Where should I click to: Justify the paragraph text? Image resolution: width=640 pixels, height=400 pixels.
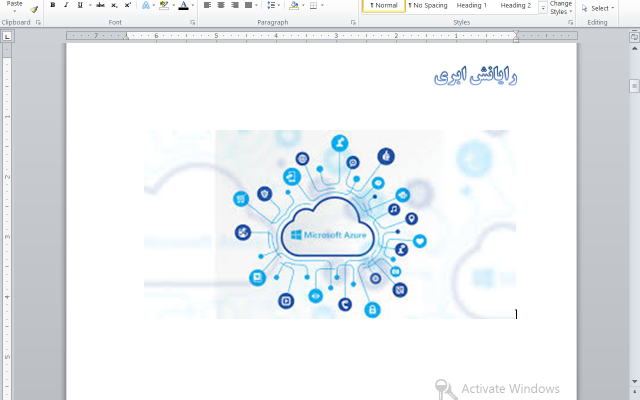tap(248, 5)
